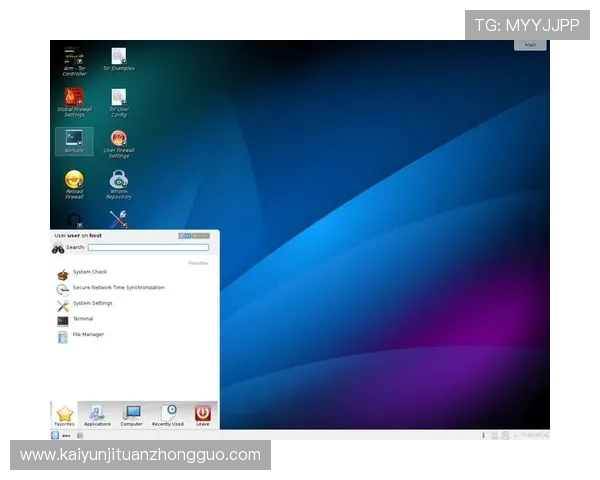Switch to the Applications tab

tap(97, 415)
